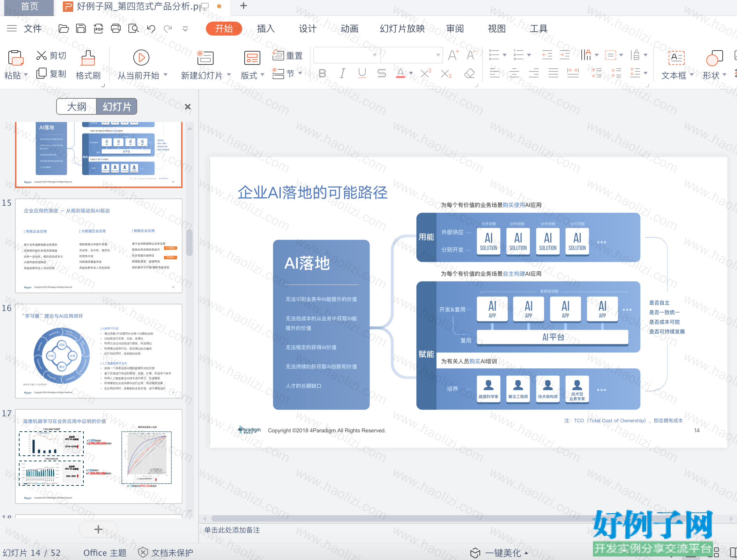Select the 幻灯片 thumbnails view
This screenshot has height=560, width=737.
click(117, 106)
